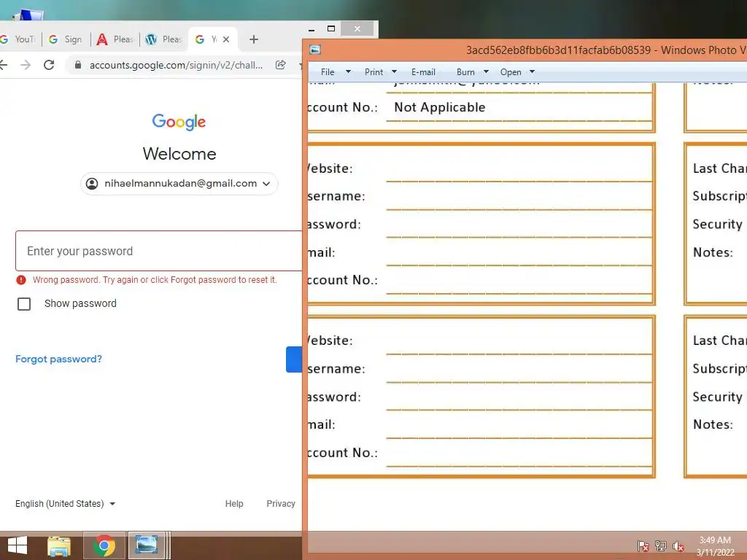Click the Not Applicable text in the image
Image resolution: width=747 pixels, height=560 pixels.
[x=440, y=108]
